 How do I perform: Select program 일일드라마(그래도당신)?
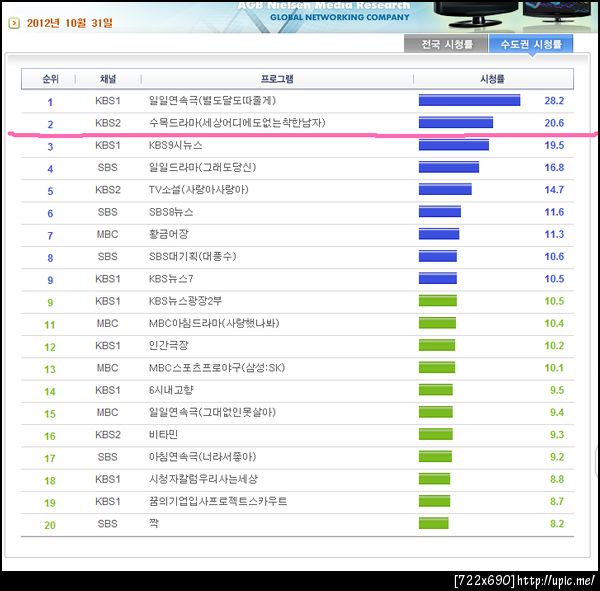pyautogui.click(x=202, y=167)
